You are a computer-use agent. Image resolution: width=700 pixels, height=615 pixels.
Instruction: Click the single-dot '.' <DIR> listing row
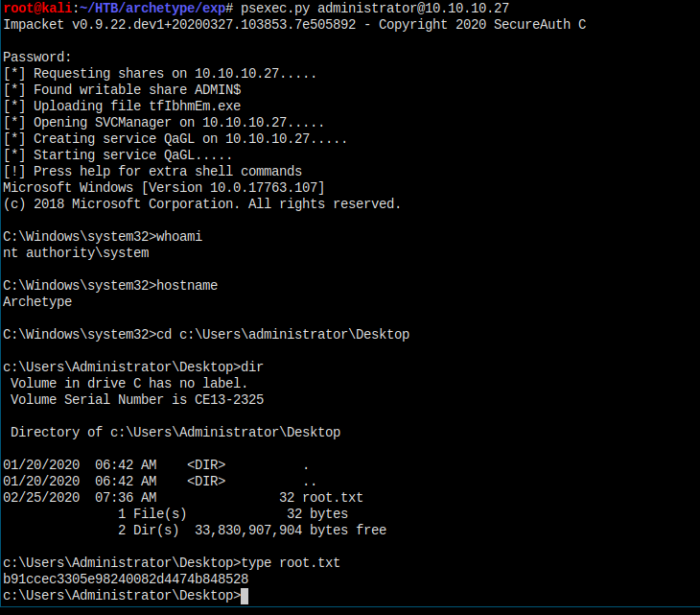(x=155, y=465)
